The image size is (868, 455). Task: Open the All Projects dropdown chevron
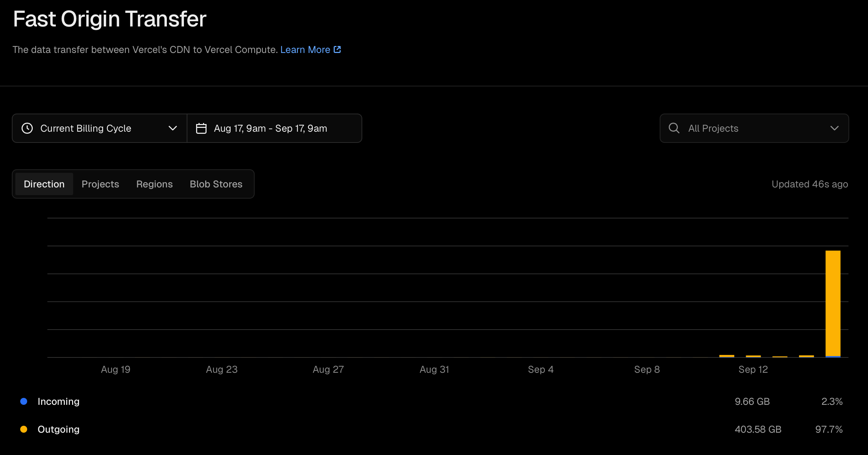coord(834,128)
